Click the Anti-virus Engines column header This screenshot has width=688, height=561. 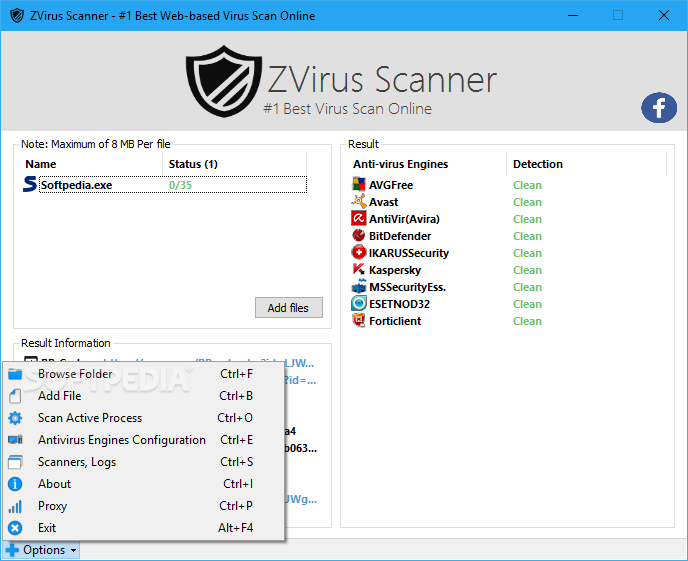pos(428,164)
